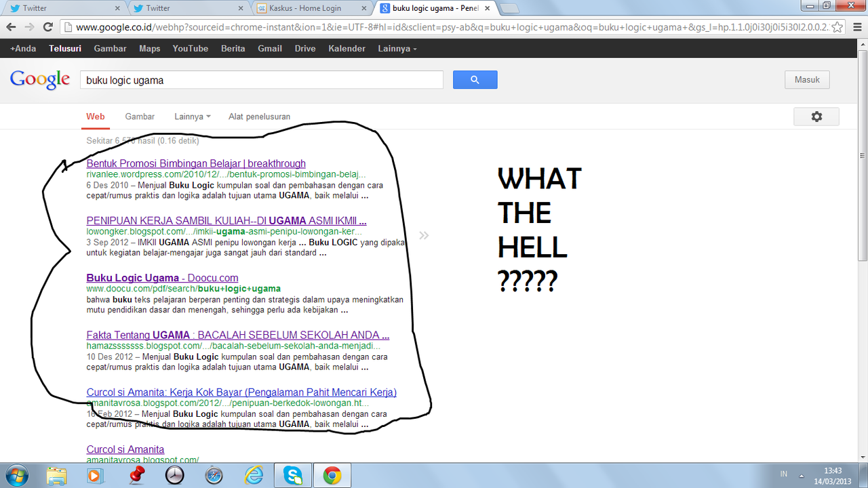This screenshot has height=488, width=868.
Task: Click the IN language indicator
Action: (x=784, y=475)
